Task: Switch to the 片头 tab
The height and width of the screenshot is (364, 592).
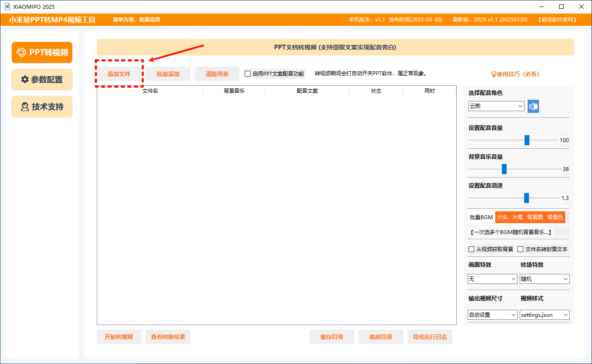Action: tap(503, 217)
